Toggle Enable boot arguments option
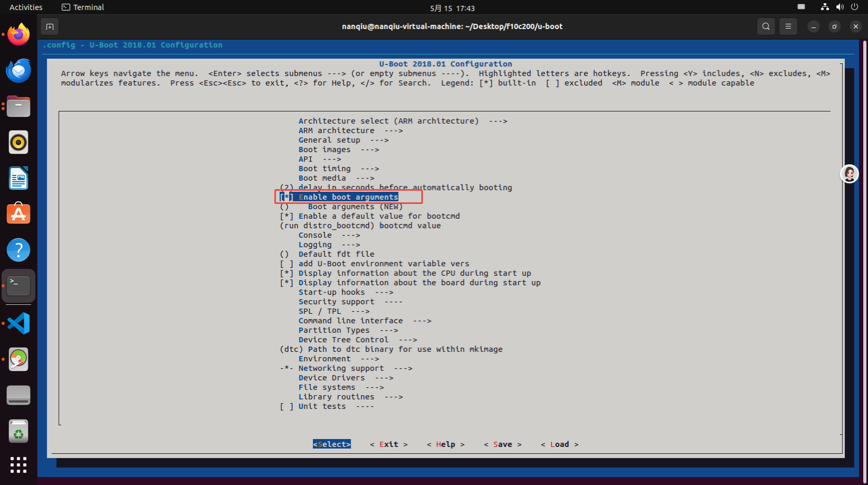The width and height of the screenshot is (868, 485). [339, 197]
